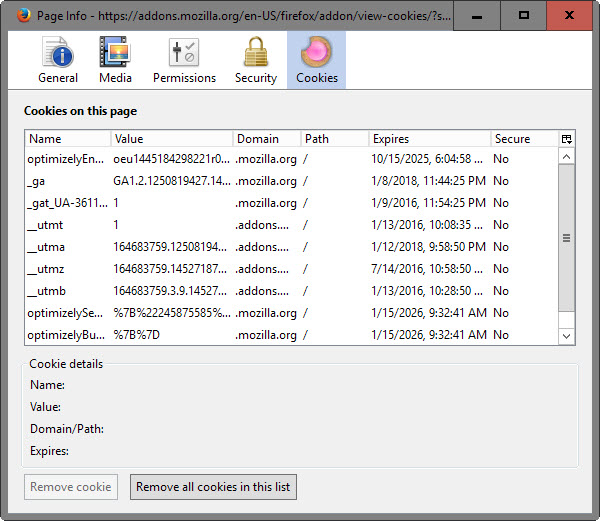Click the Path column header
Viewport: 600px width, 521px height.
tap(335, 139)
